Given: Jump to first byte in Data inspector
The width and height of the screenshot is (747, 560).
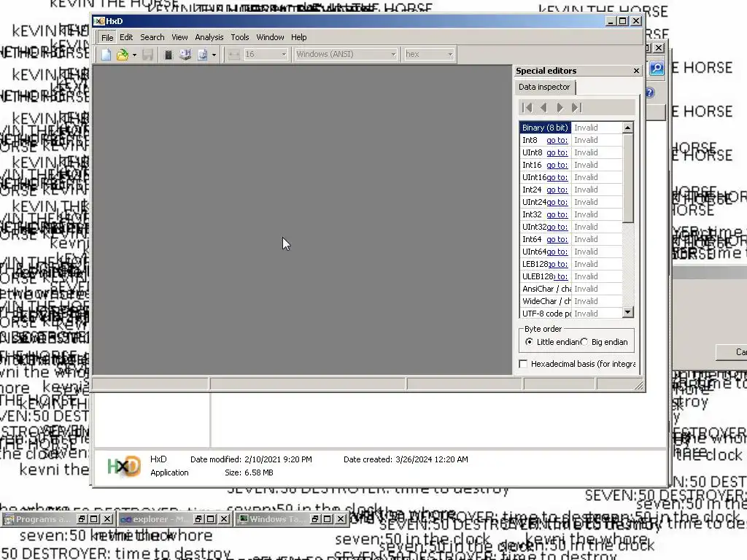Looking at the screenshot, I should [527, 108].
